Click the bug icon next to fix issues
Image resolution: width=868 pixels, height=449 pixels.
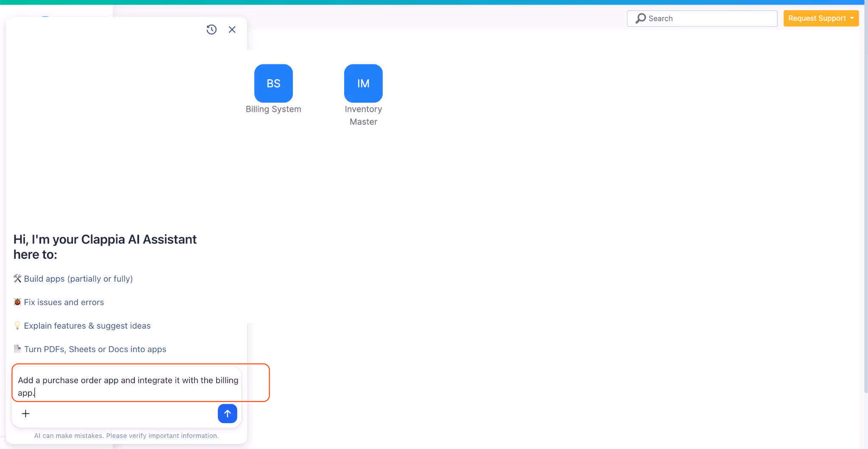coord(17,302)
